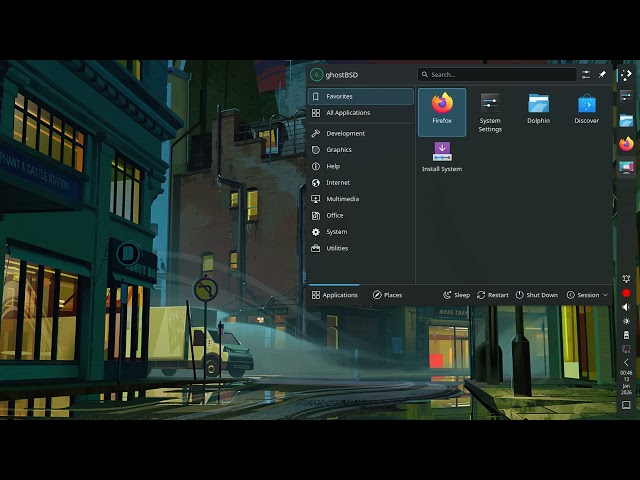This screenshot has width=640, height=480.
Task: Click the display app icon on panel
Action: click(626, 167)
